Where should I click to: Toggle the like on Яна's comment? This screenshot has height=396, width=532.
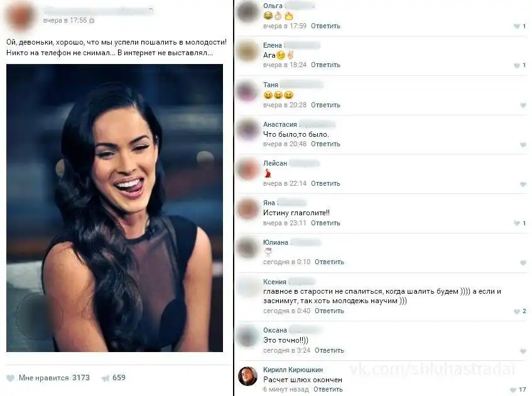(x=517, y=223)
